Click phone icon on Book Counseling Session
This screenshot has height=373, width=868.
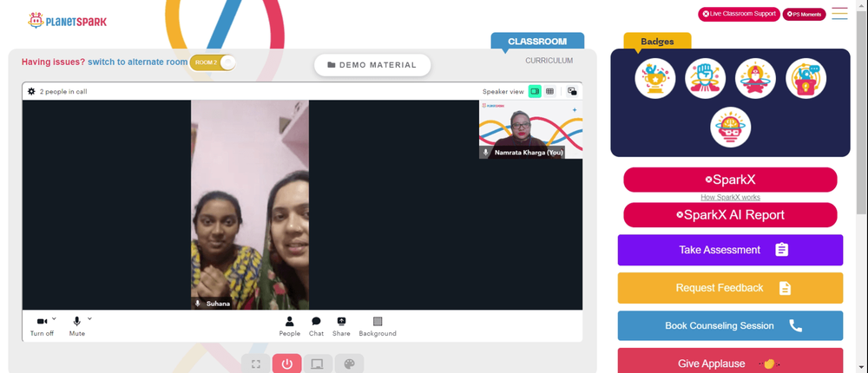click(795, 325)
